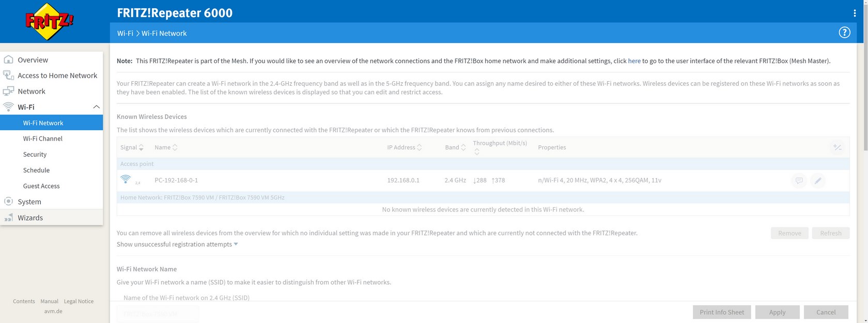Open the three-dot menu in the header
Viewport: 868px width, 323px height.
(855, 13)
